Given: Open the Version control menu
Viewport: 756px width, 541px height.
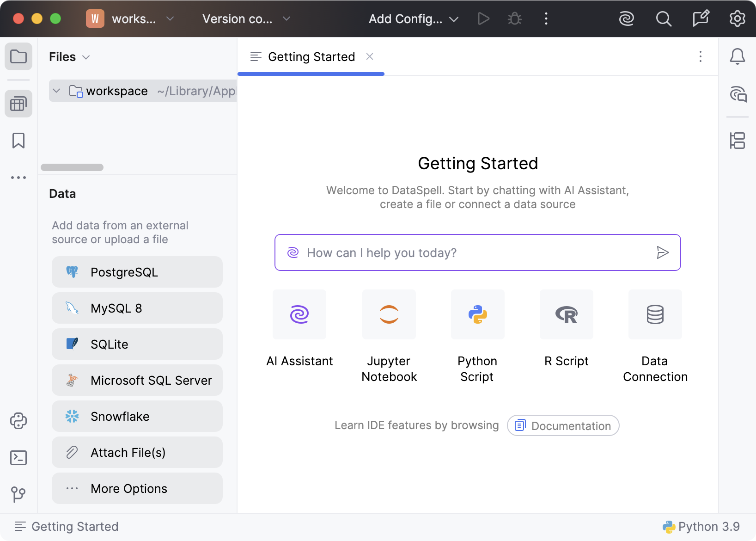Looking at the screenshot, I should (x=246, y=19).
